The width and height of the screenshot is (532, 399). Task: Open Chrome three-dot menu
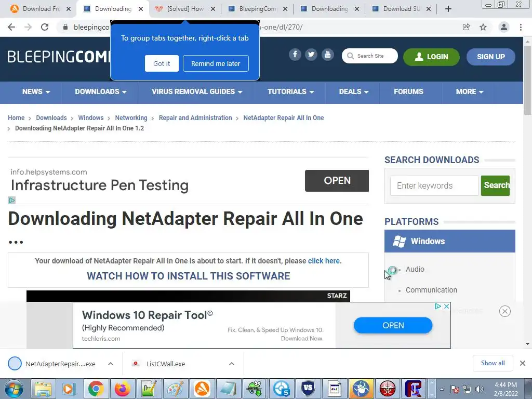(521, 27)
